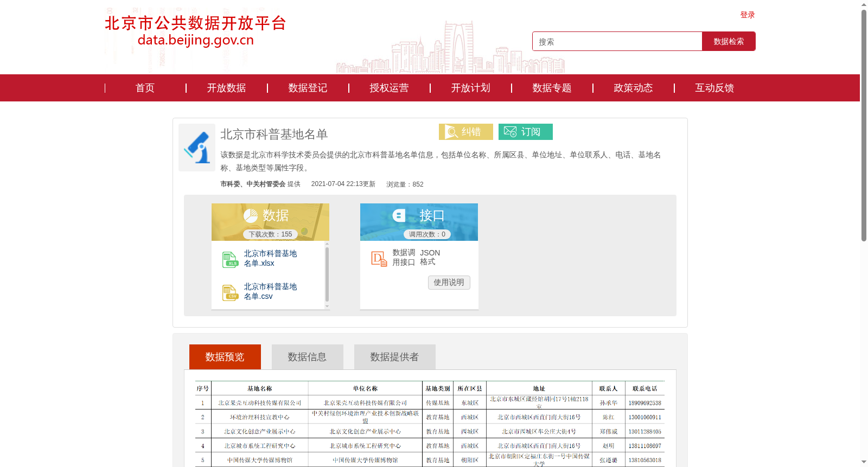The width and height of the screenshot is (868, 467).
Task: Click phone number 13811108697 cell
Action: pyautogui.click(x=645, y=446)
